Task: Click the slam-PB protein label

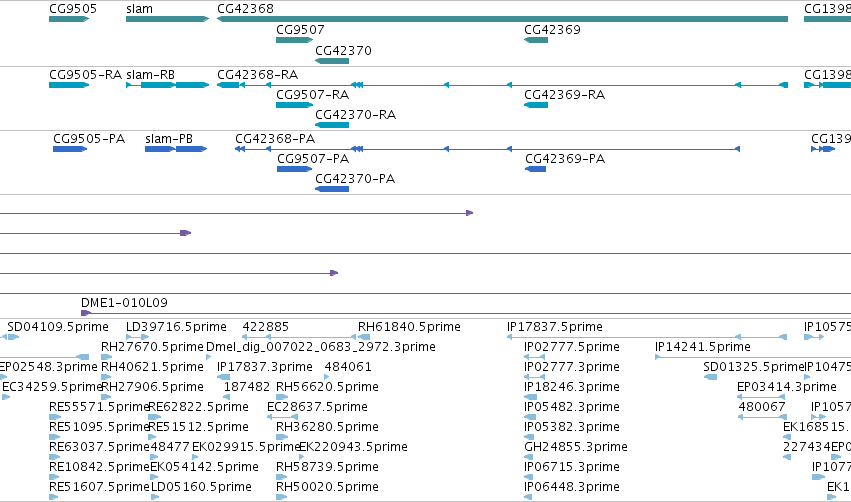Action: (169, 139)
